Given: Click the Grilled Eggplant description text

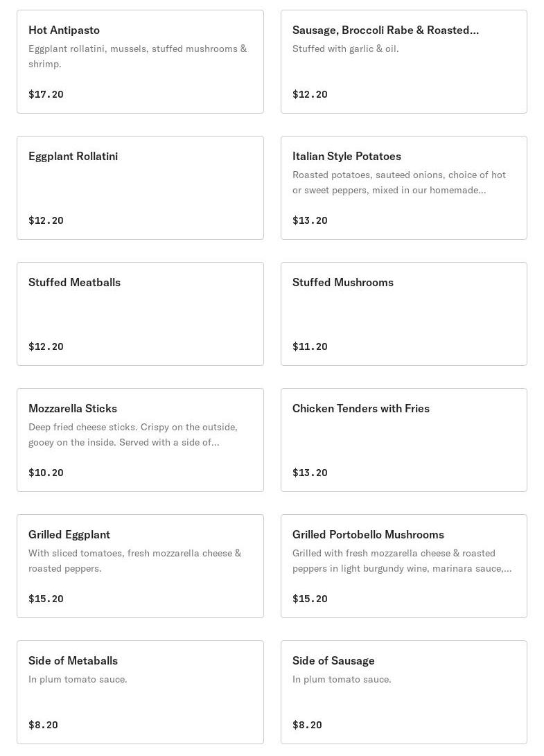Looking at the screenshot, I should pyautogui.click(x=134, y=561).
